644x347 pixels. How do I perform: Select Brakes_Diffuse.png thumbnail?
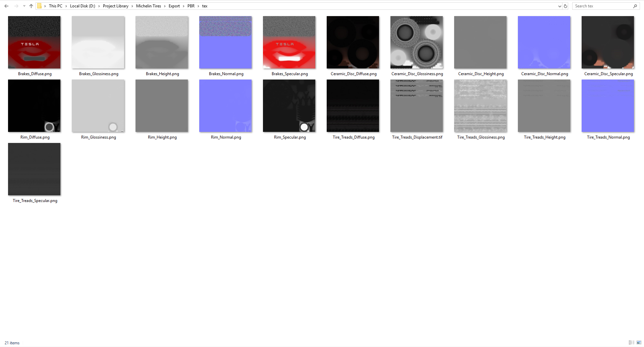point(34,42)
